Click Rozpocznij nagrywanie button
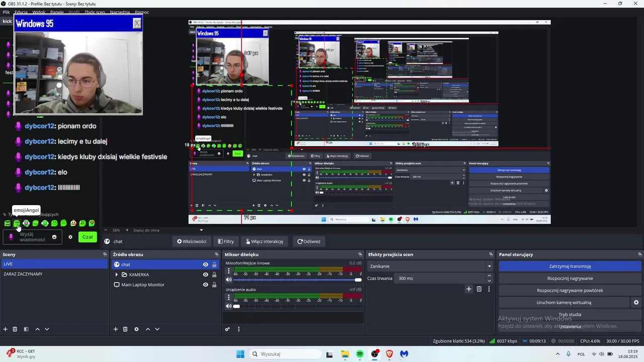Image resolution: width=644 pixels, height=362 pixels. coord(570,279)
